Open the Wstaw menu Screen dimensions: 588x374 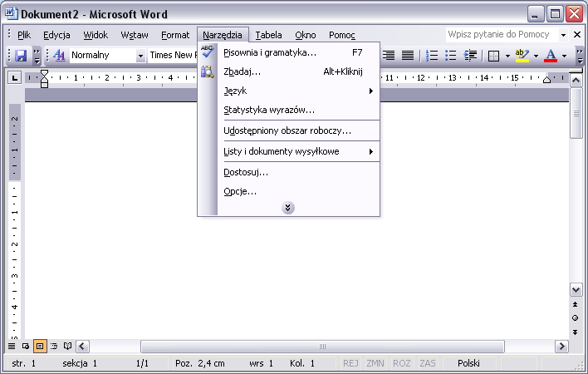[135, 35]
